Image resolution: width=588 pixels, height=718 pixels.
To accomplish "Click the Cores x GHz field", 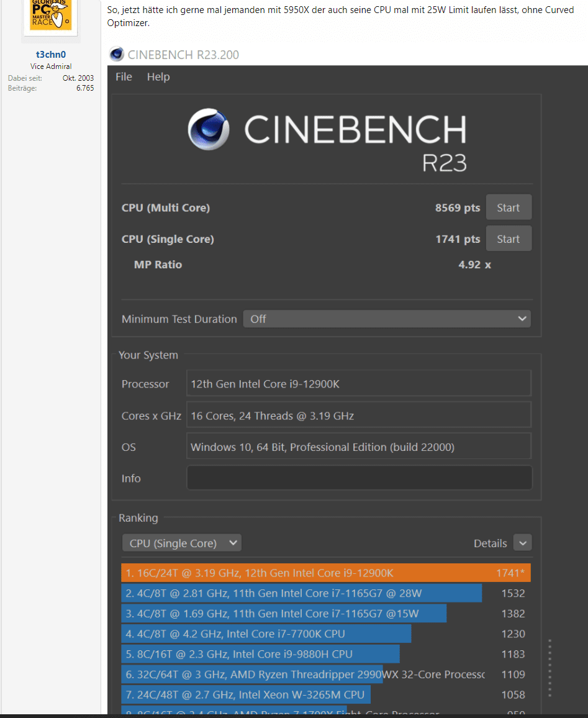I will pos(359,416).
